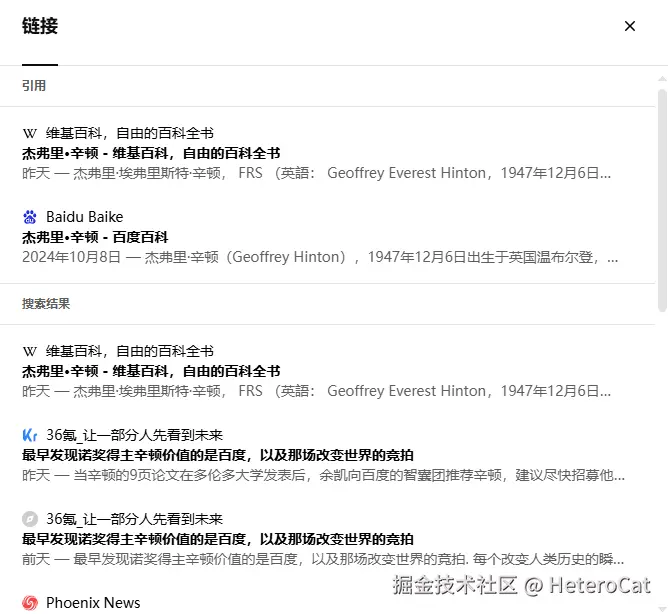
Task: Click the Wikipedia W icon under 搜索结果
Action: coord(30,352)
